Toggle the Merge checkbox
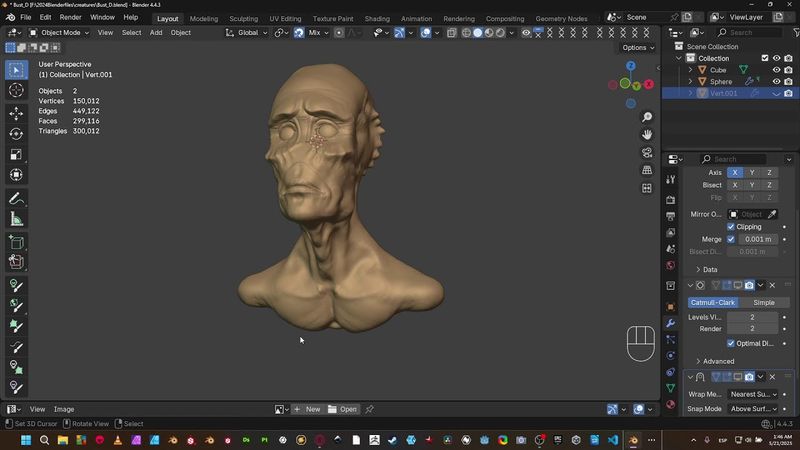 (731, 239)
